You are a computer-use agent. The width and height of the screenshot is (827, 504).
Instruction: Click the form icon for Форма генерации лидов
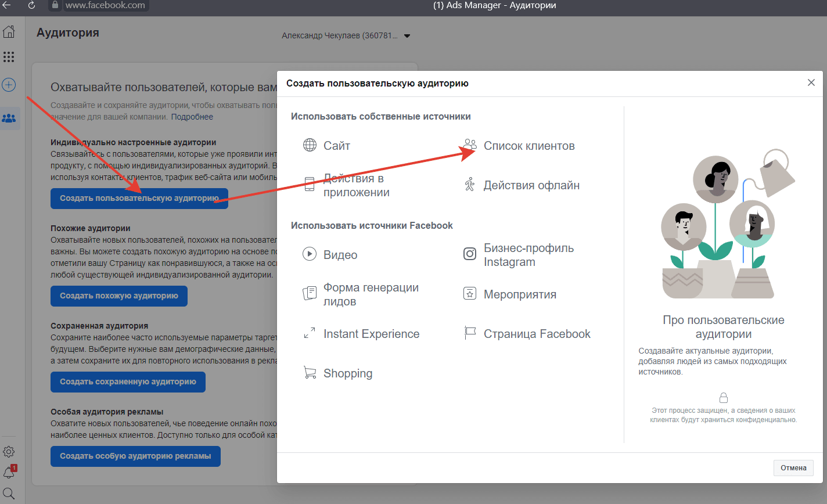pyautogui.click(x=310, y=293)
